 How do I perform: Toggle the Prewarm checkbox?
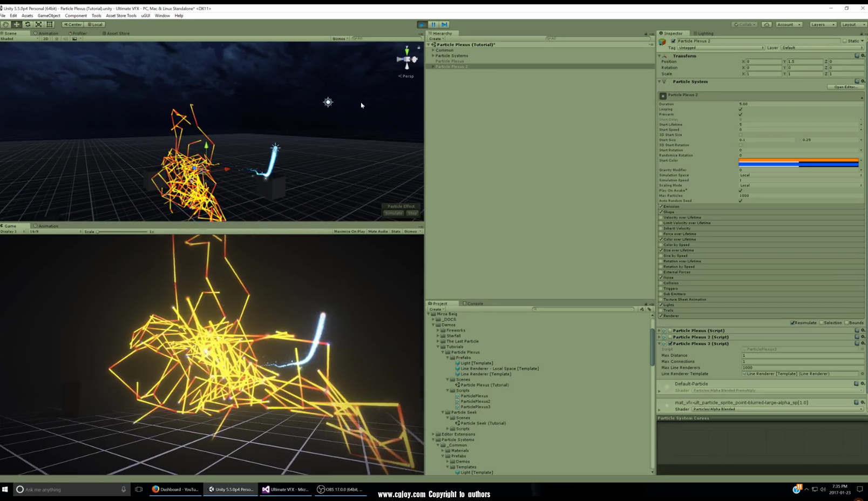(x=741, y=114)
